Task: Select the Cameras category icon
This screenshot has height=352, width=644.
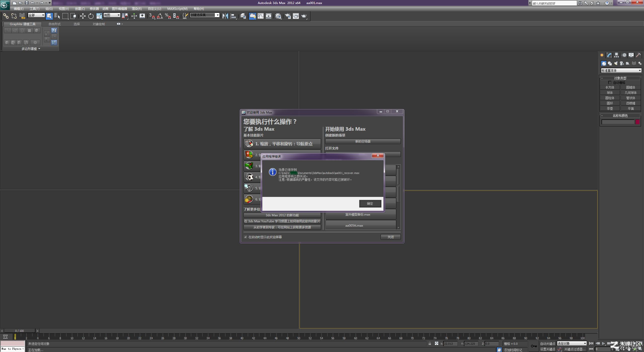Action: tap(622, 63)
